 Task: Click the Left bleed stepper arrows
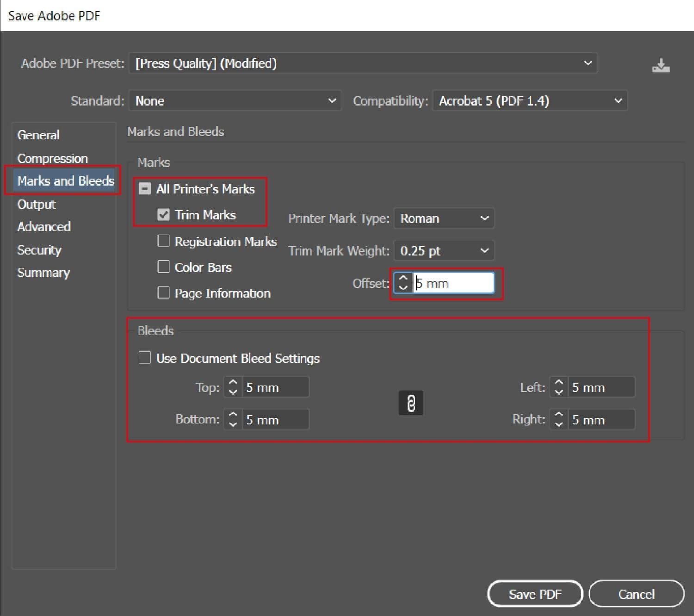click(558, 387)
